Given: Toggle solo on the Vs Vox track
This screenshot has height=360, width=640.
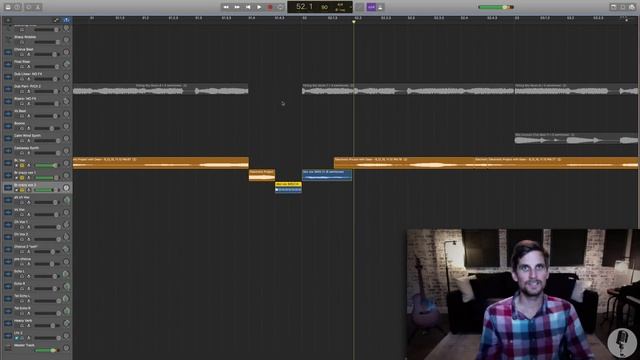Looking at the screenshot, I should pyautogui.click(x=22, y=215).
